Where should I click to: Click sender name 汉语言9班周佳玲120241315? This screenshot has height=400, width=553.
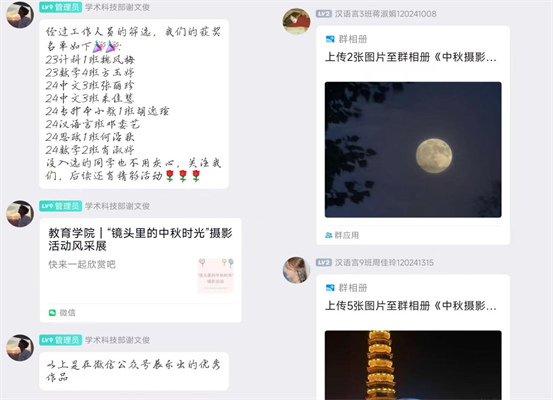pos(384,262)
